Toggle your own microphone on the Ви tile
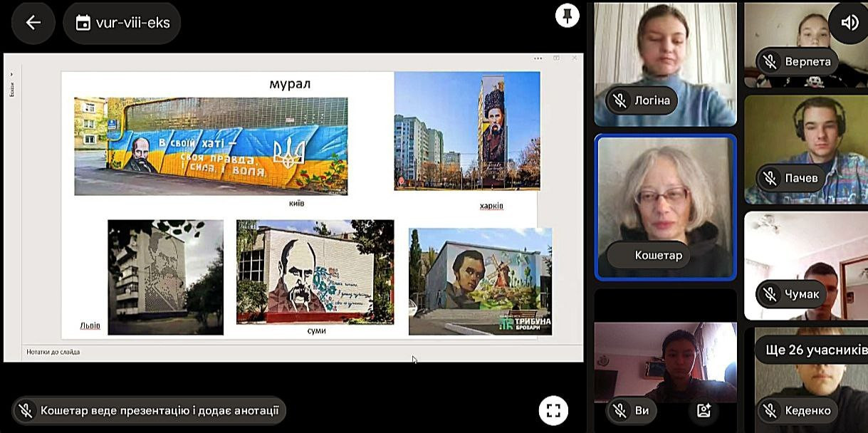 click(x=620, y=411)
